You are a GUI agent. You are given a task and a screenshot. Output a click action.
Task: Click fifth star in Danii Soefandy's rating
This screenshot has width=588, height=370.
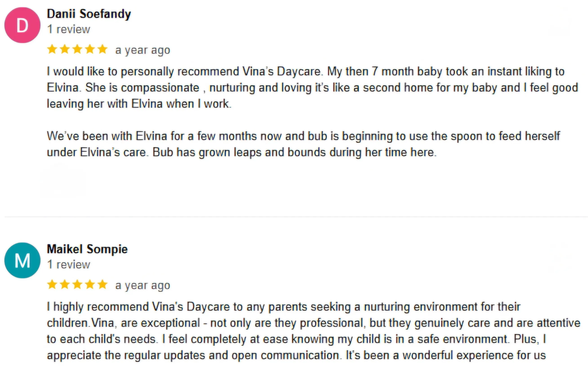click(102, 49)
